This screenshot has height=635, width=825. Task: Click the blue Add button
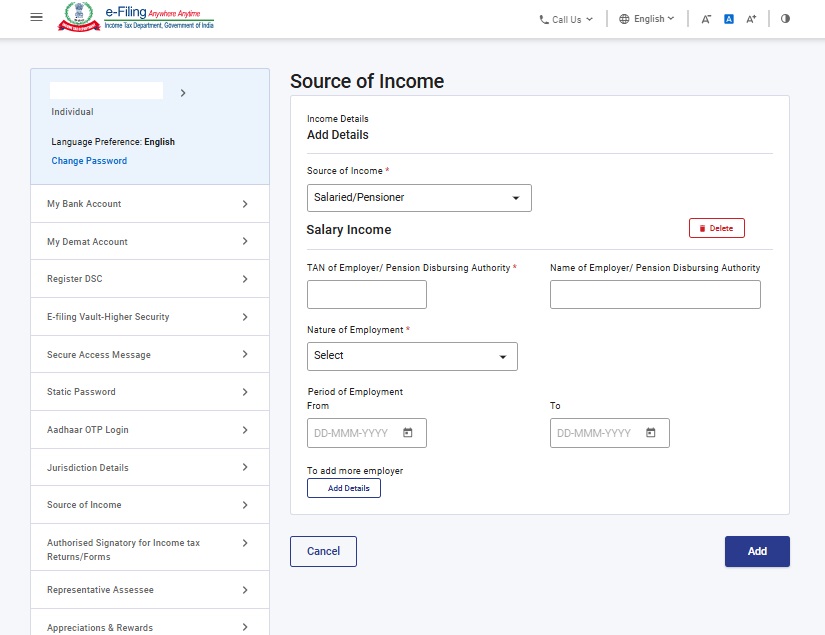757,551
